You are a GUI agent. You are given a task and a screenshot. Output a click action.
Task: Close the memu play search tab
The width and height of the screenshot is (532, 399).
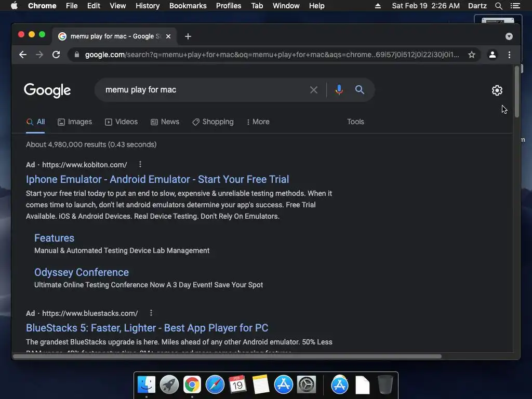tap(168, 36)
